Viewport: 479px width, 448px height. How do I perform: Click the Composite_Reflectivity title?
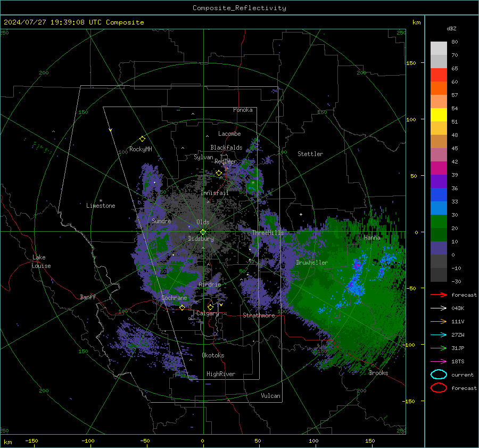click(240, 8)
